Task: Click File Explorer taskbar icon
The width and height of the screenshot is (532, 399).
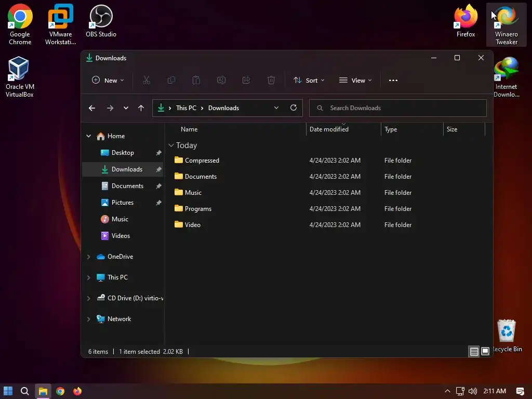Action: tap(43, 391)
